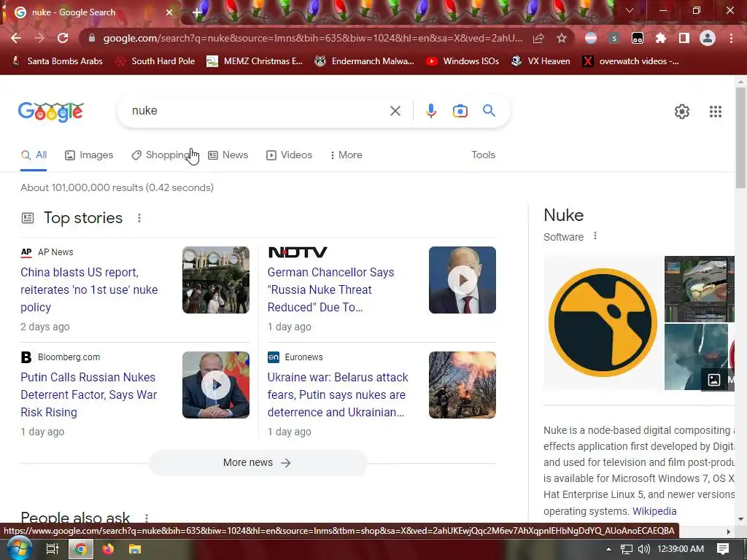
Task: Open the VX Heaven bookmark
Action: [541, 61]
